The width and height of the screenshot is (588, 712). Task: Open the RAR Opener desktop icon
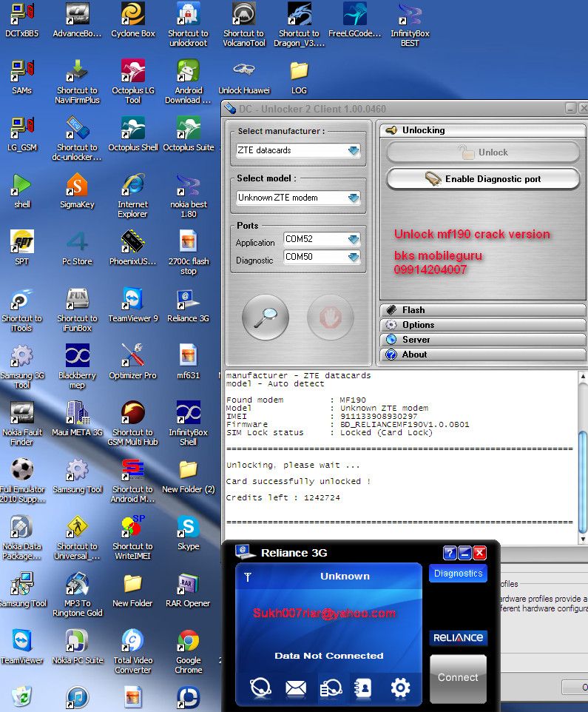(x=188, y=590)
